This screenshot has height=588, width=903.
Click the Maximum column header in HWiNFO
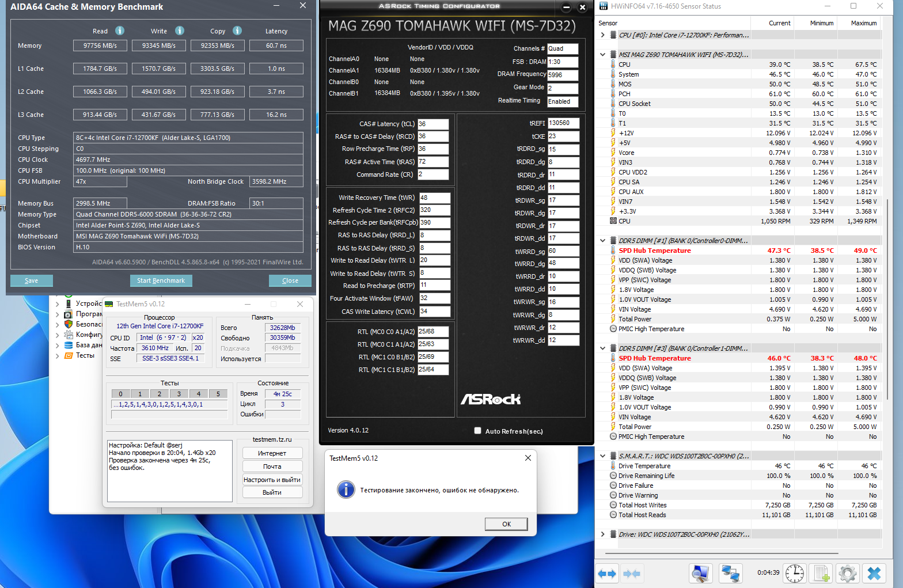click(x=859, y=23)
